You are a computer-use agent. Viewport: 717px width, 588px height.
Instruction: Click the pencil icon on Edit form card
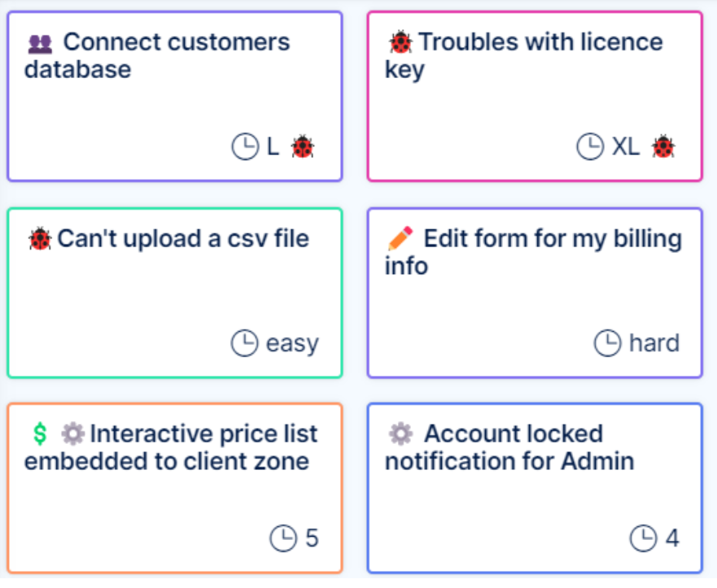400,239
